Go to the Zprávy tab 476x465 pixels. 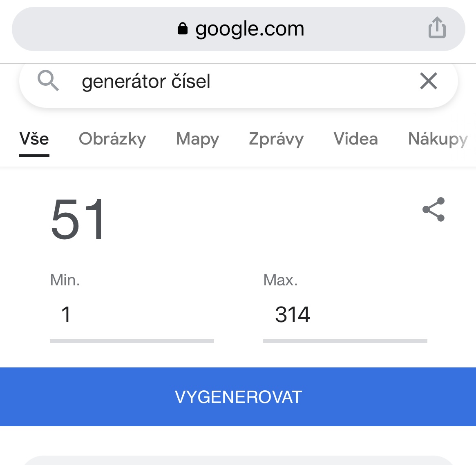(276, 139)
